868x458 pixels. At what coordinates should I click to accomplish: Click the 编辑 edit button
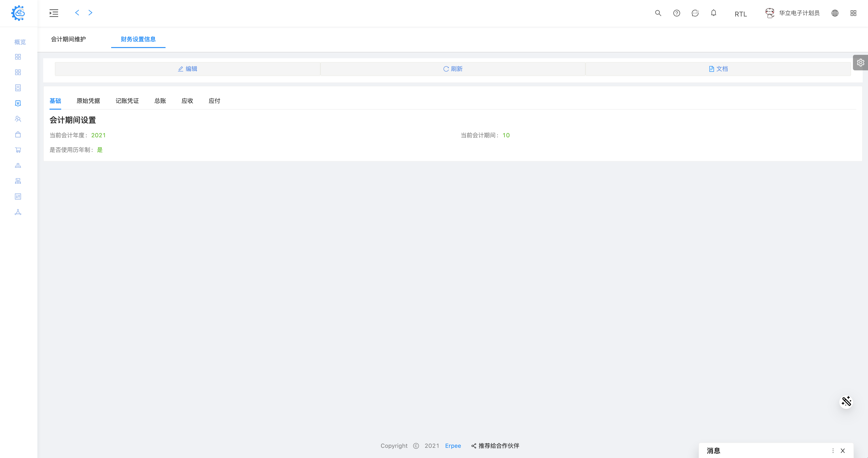(x=187, y=69)
